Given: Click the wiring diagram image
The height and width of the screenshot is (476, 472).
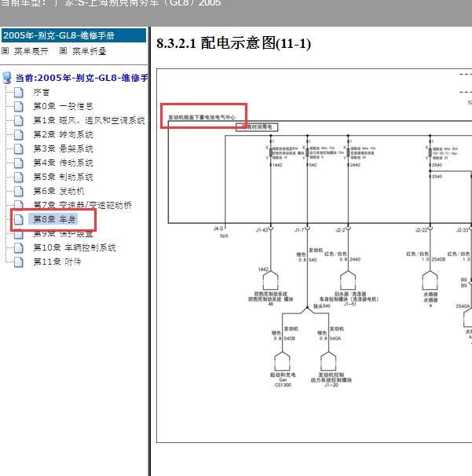Looking at the screenshot, I should [314, 255].
